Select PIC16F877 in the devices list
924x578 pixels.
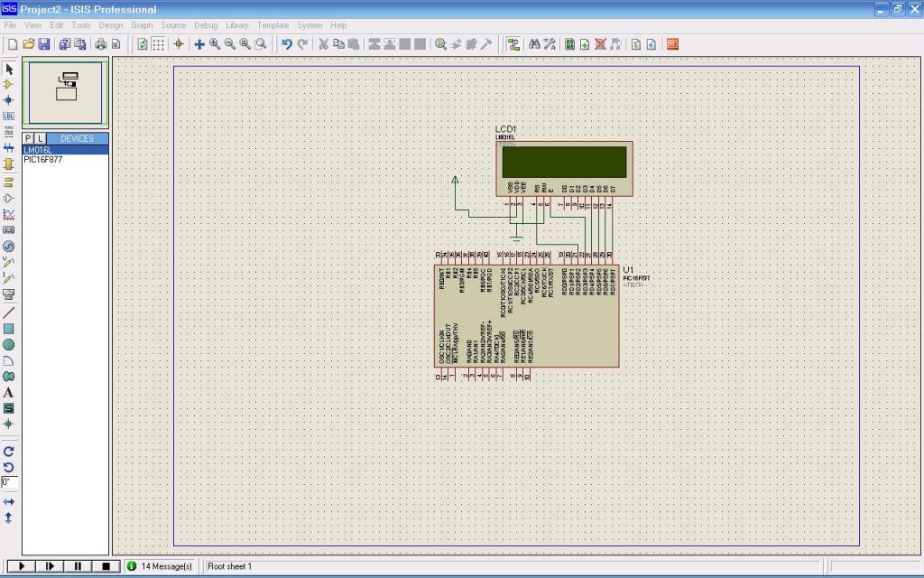(x=43, y=159)
